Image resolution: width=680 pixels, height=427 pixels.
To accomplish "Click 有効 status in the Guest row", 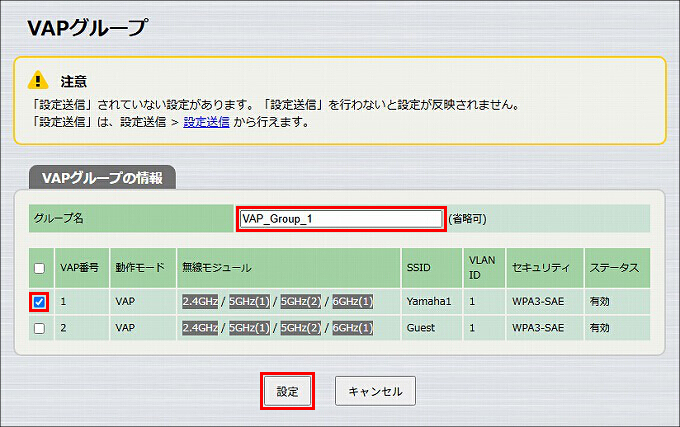I will tap(599, 328).
